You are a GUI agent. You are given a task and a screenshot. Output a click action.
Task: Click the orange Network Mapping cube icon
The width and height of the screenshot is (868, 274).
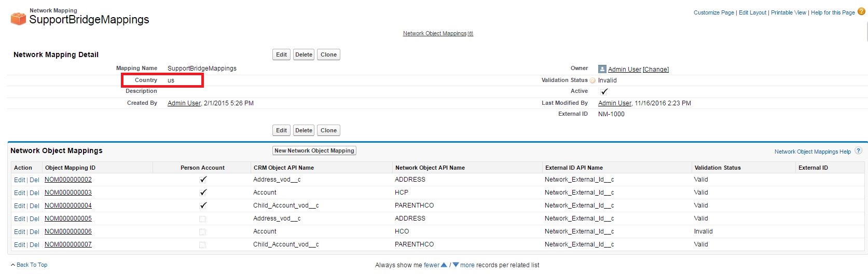(x=18, y=19)
